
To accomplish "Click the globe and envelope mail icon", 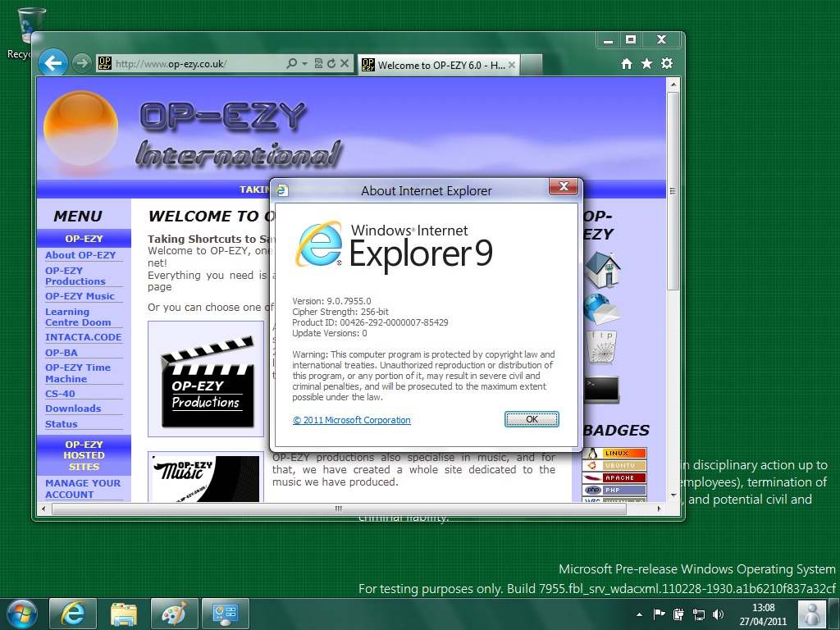I will coord(601,309).
